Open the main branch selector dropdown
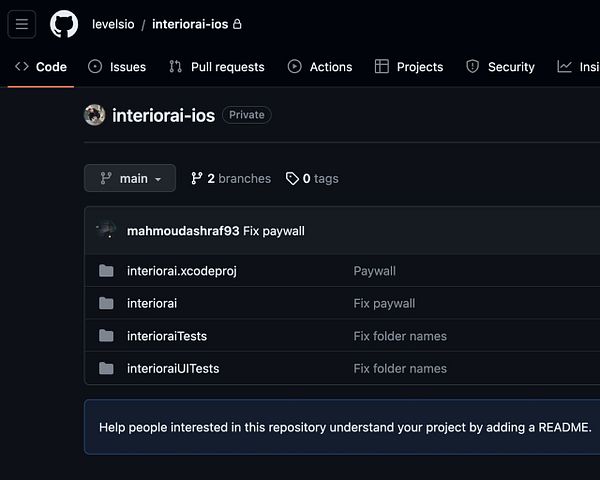This screenshot has width=600, height=480. pyautogui.click(x=130, y=178)
